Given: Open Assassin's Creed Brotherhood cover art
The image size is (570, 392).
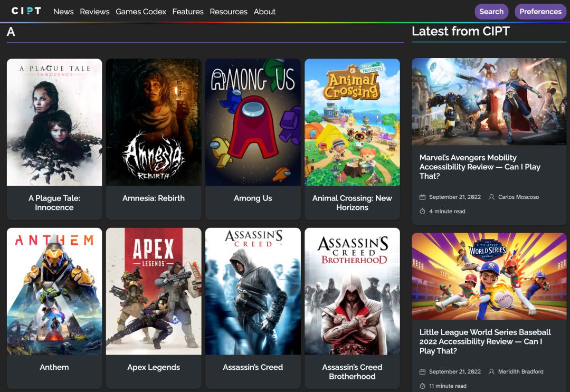Looking at the screenshot, I should [352, 291].
